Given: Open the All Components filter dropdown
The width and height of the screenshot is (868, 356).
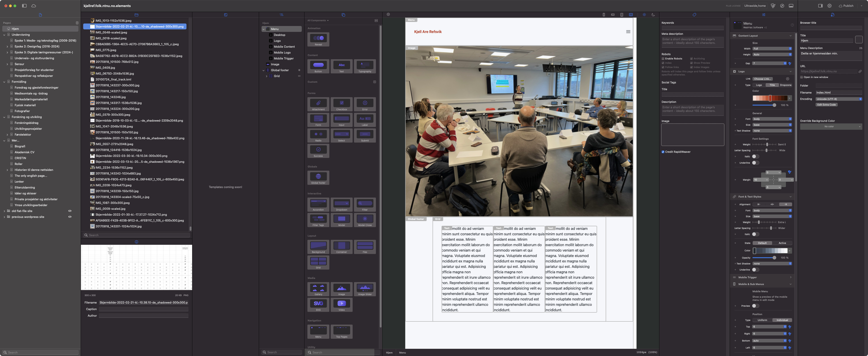Looking at the screenshot, I should 318,21.
